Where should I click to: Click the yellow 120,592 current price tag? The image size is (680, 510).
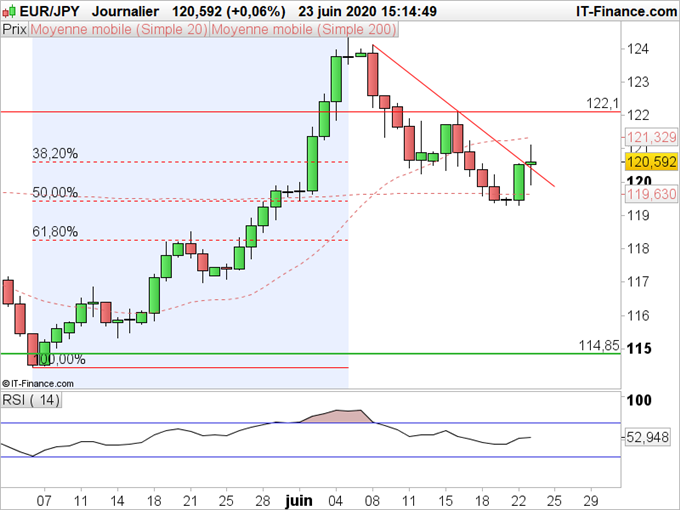pos(651,162)
